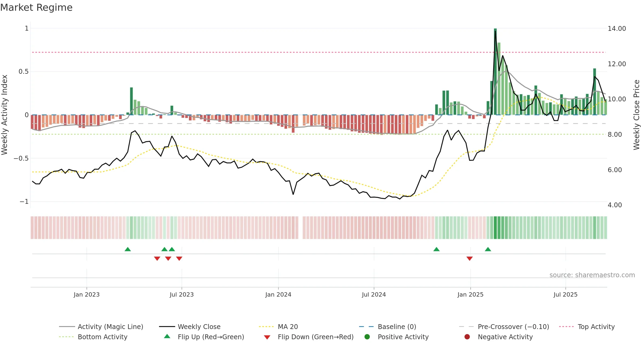Image resolution: width=644 pixels, height=362 pixels.
Task: Click the Market Regime chart title
Action: (36, 8)
